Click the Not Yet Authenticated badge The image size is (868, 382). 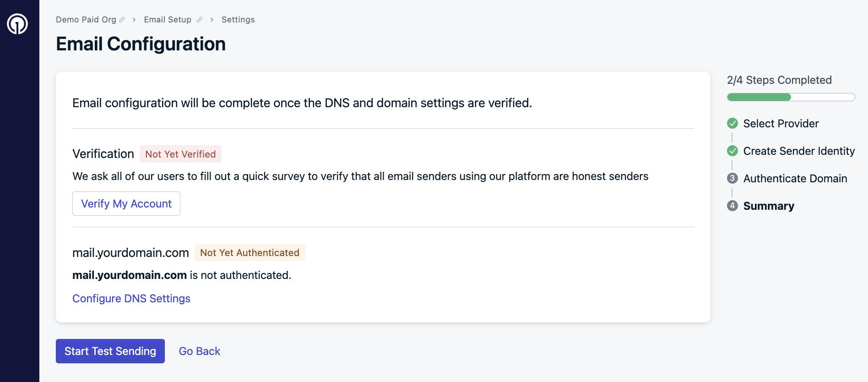click(250, 253)
